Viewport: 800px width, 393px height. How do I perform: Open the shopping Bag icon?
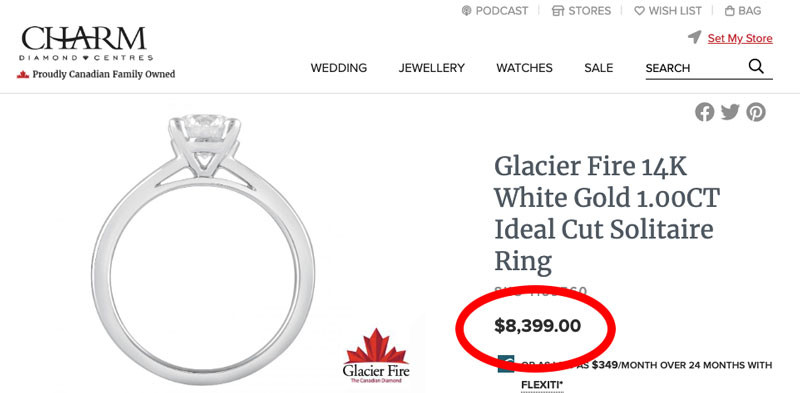pos(730,11)
